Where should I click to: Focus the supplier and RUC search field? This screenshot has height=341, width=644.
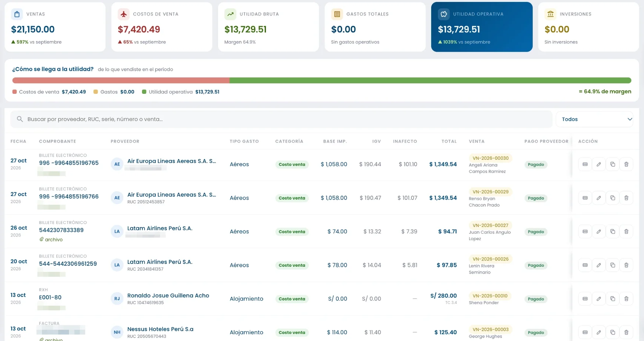(x=281, y=119)
